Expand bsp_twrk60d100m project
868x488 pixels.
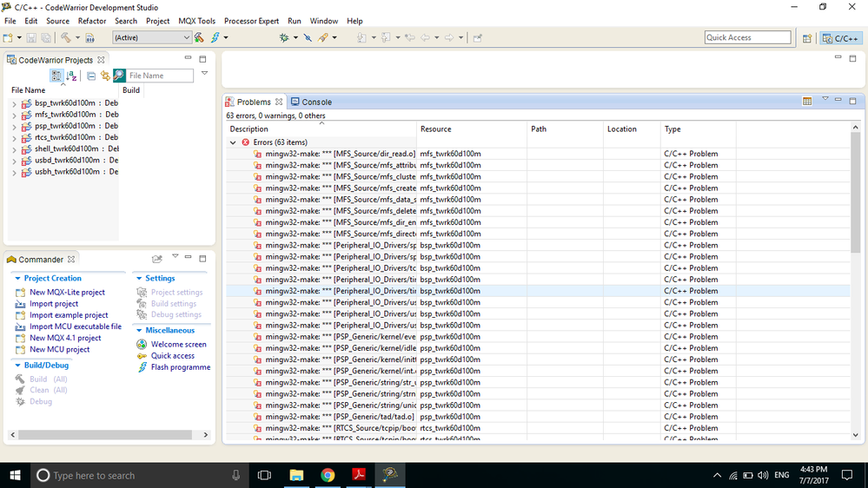(14, 103)
